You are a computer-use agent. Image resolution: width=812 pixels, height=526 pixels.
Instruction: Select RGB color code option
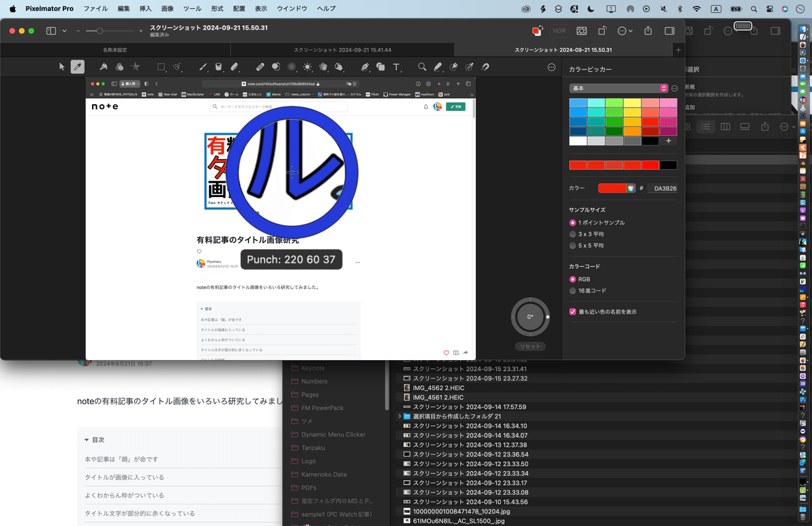[573, 279]
